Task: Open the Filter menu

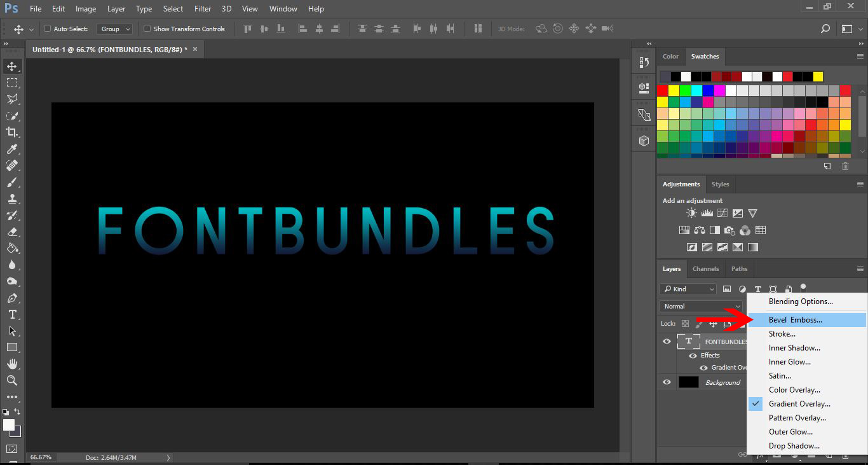Action: click(x=203, y=9)
